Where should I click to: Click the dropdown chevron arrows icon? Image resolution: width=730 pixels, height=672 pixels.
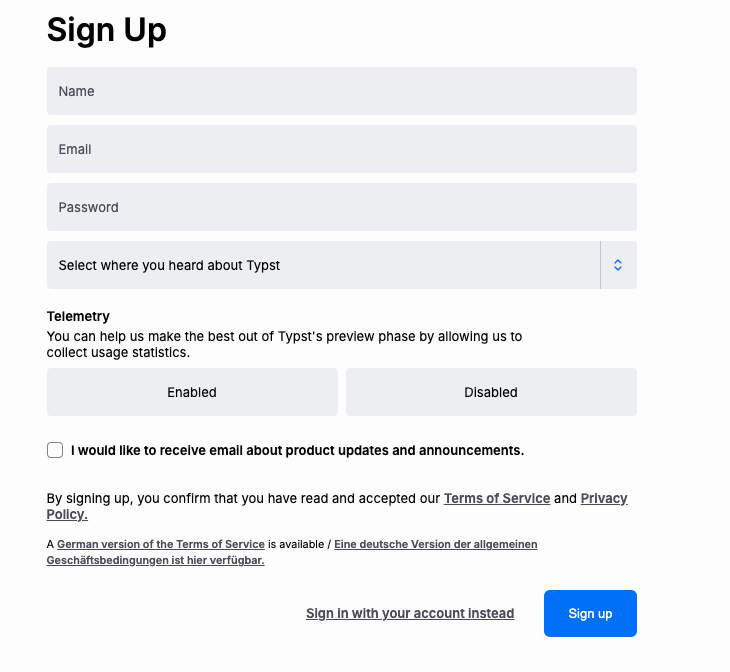click(x=618, y=265)
